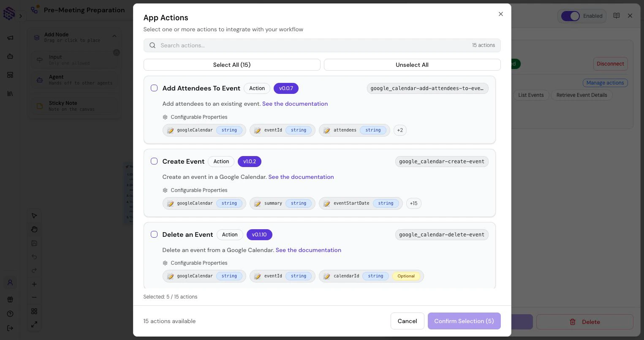Select the hand pan tool

[x=34, y=229]
